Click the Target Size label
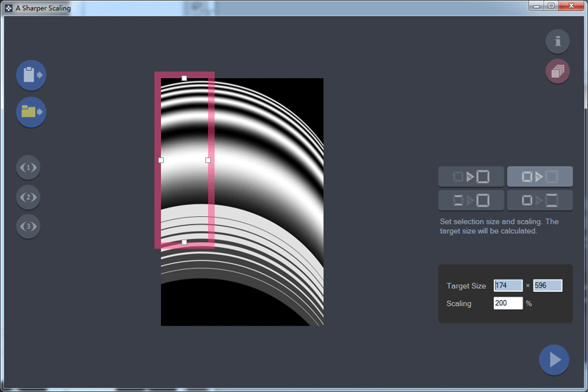588x392 pixels. (x=466, y=286)
